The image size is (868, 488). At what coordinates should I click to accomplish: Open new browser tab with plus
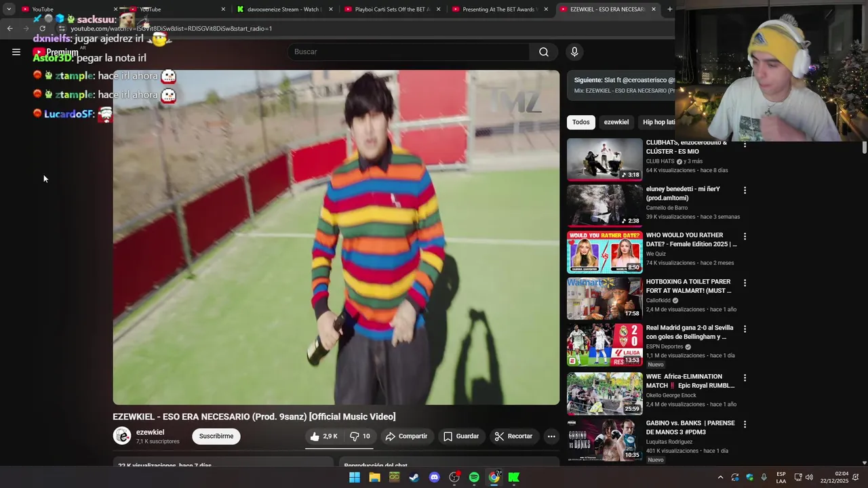coord(669,9)
